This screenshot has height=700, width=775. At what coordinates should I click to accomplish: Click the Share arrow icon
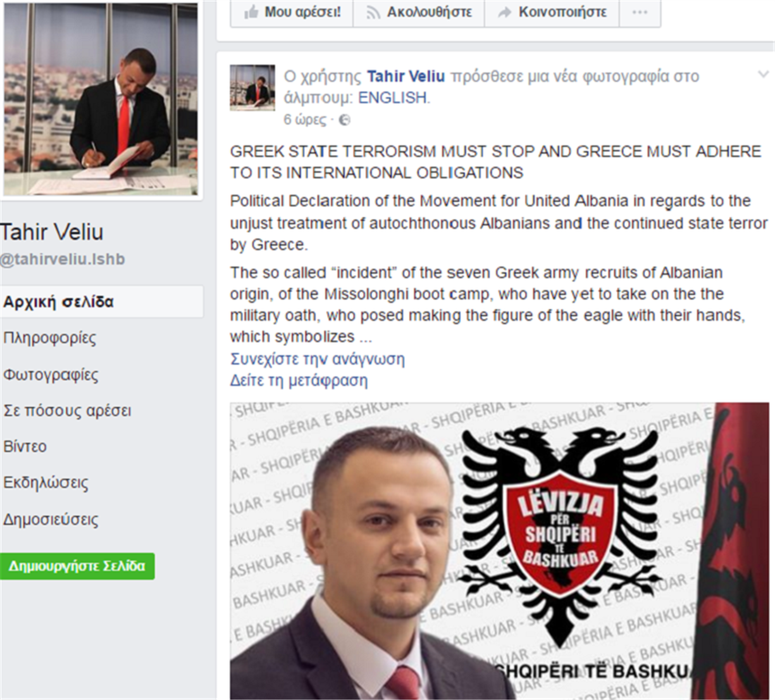coord(504,13)
